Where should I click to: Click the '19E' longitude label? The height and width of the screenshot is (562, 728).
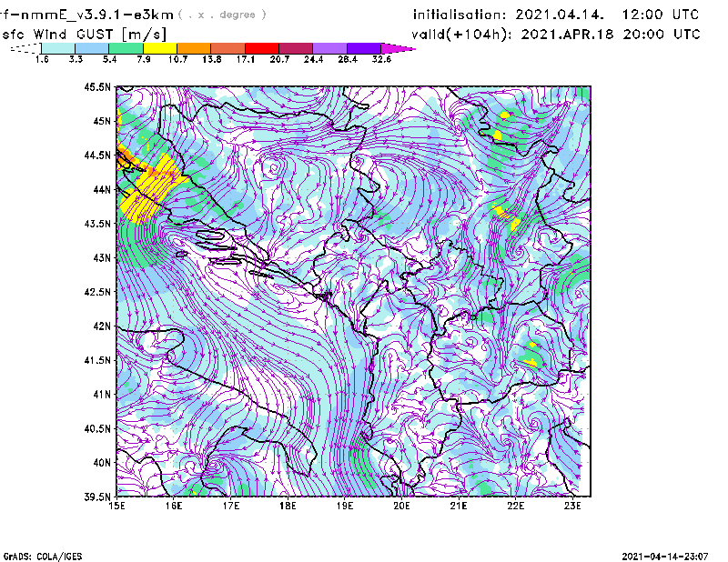[x=345, y=506]
